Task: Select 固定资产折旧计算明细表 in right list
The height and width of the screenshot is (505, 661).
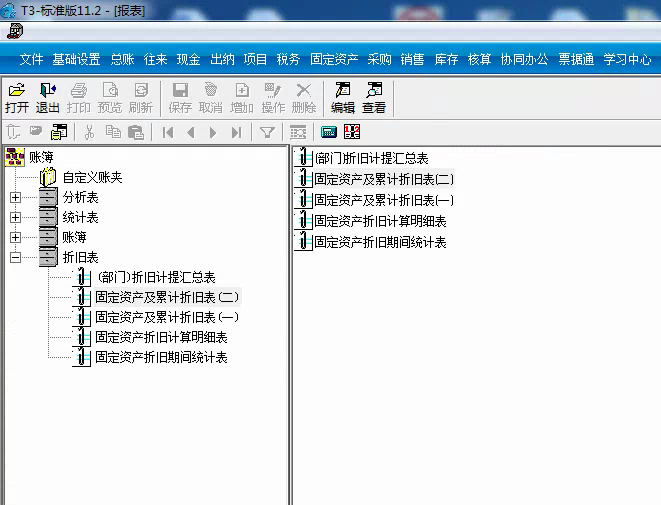Action: pyautogui.click(x=380, y=221)
